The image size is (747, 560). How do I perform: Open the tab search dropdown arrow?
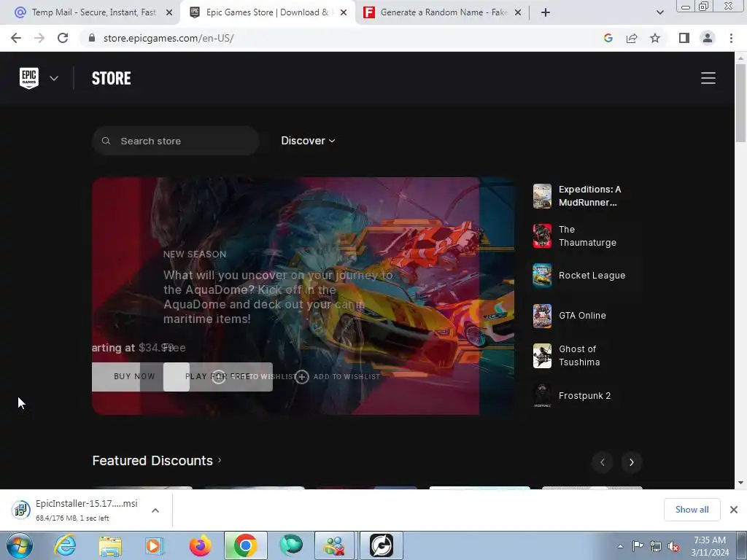pyautogui.click(x=659, y=13)
